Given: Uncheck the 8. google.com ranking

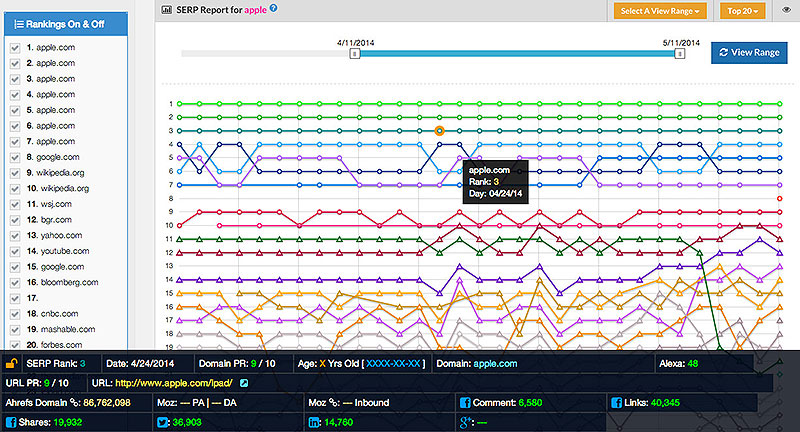Looking at the screenshot, I should coord(15,158).
